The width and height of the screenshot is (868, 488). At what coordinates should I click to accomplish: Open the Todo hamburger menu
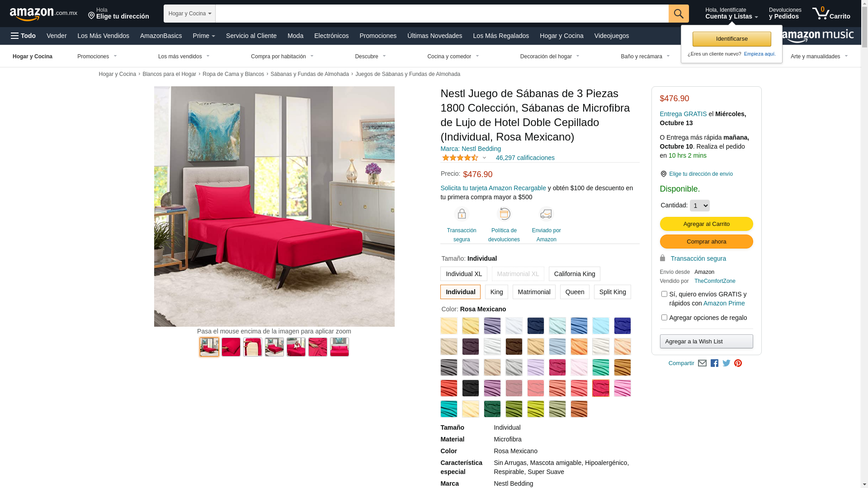click(x=23, y=36)
